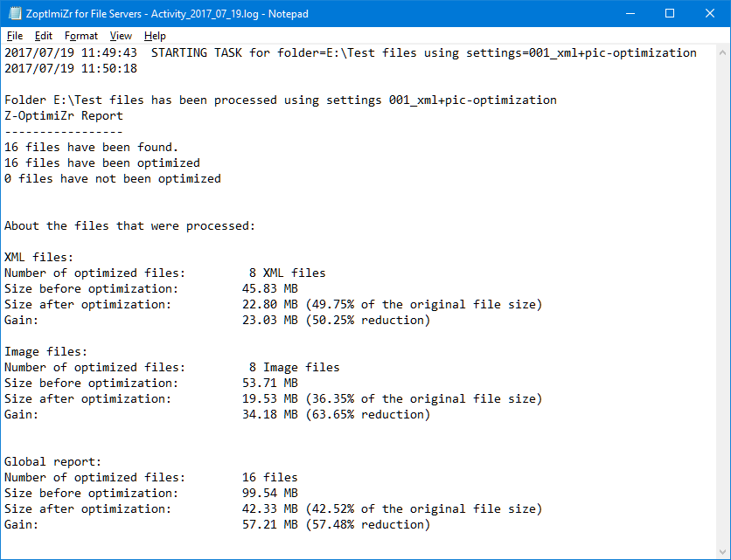Place cursor on the '57.21 MB' gain value
731x560 pixels.
tap(269, 524)
